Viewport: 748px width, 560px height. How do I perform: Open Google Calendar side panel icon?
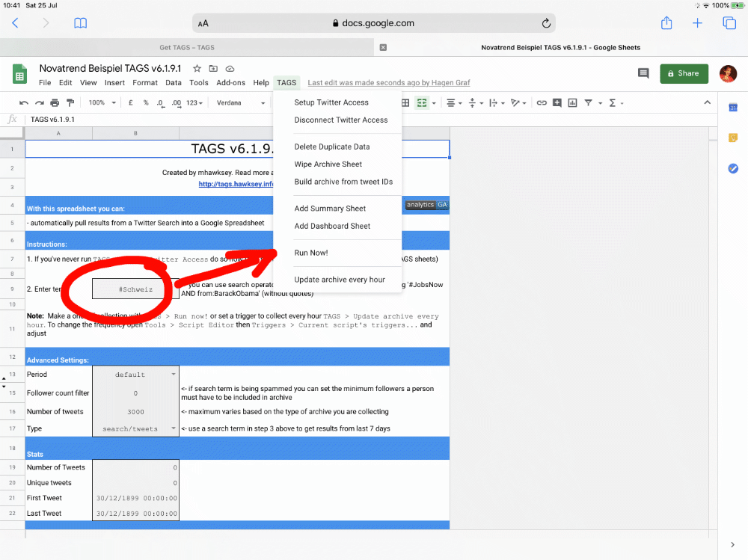(733, 108)
